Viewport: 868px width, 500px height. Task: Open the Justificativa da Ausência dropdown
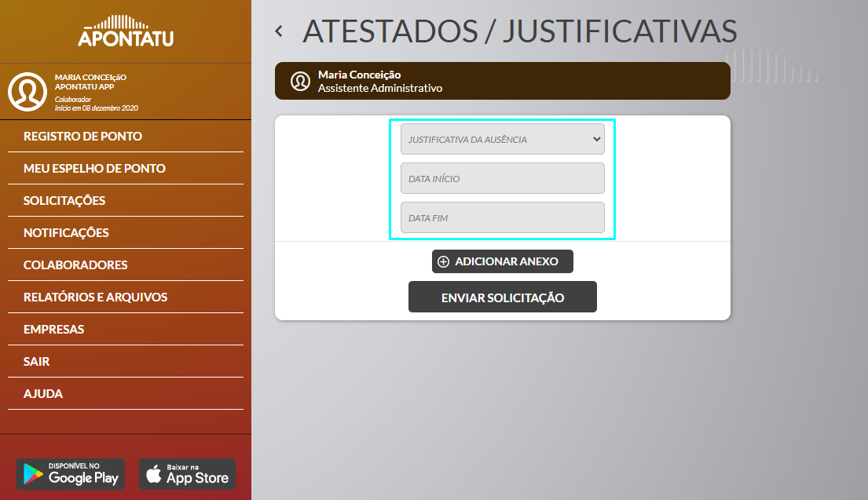tap(503, 139)
